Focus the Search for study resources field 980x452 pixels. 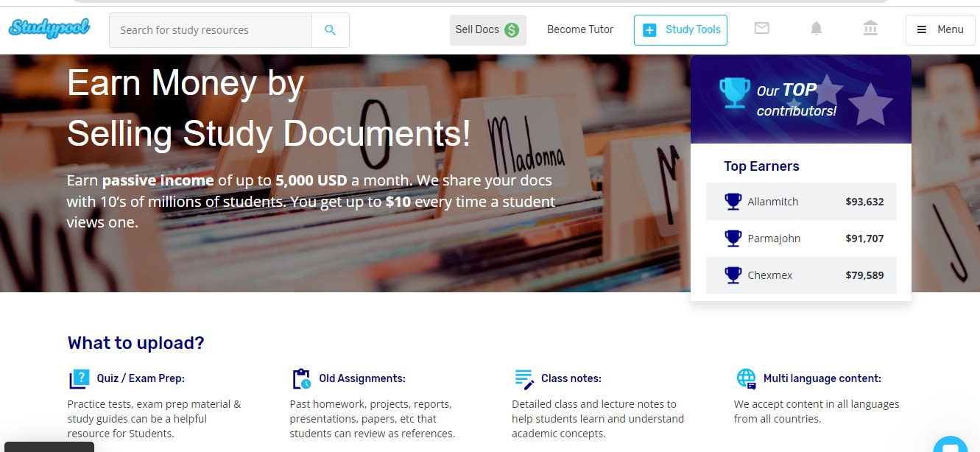[211, 30]
